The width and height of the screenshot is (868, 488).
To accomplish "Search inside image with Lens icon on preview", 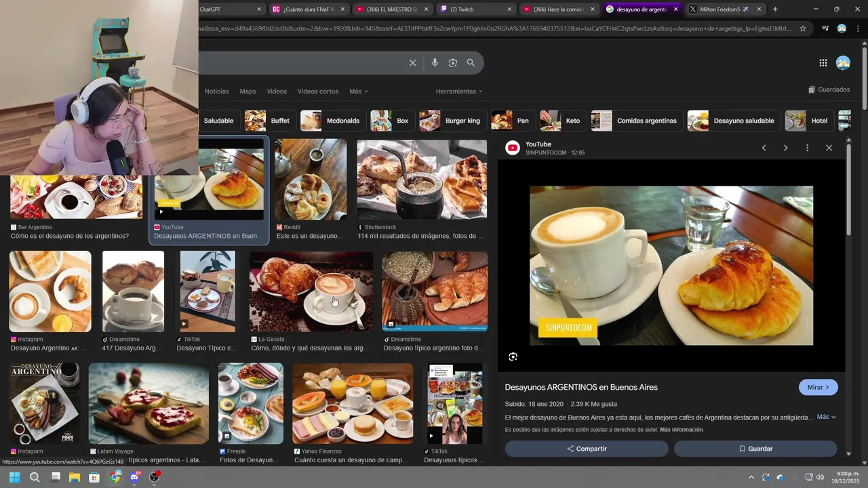I will 513,357.
